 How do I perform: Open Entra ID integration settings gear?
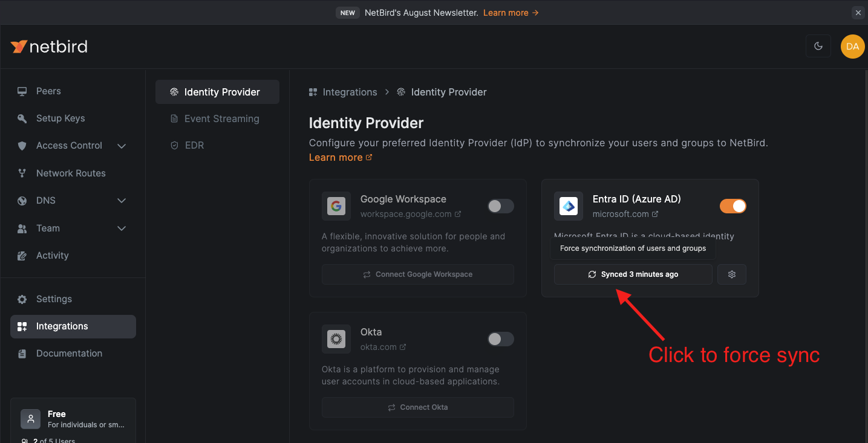(731, 274)
